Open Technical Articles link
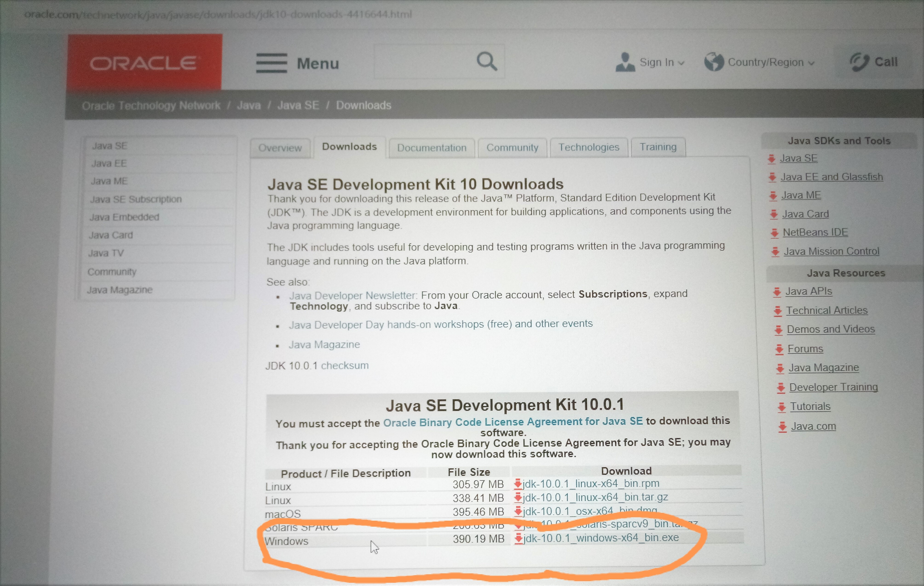 tap(826, 311)
